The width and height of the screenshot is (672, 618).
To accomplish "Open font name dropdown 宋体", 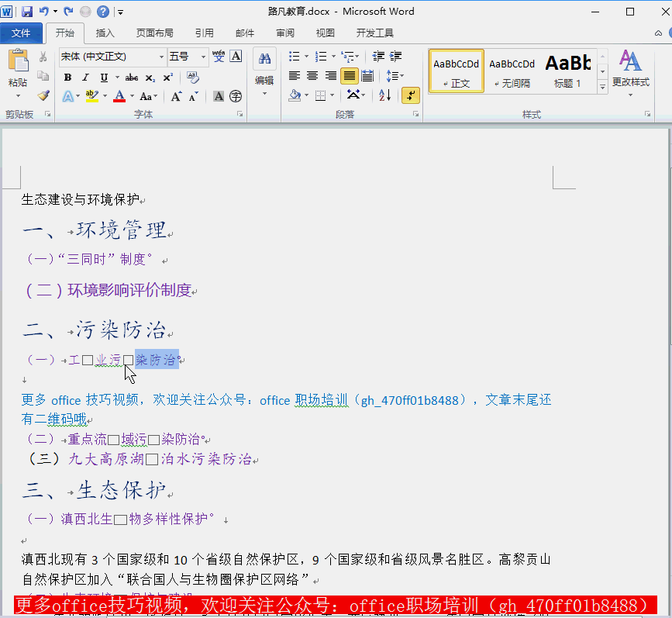I will 161,57.
